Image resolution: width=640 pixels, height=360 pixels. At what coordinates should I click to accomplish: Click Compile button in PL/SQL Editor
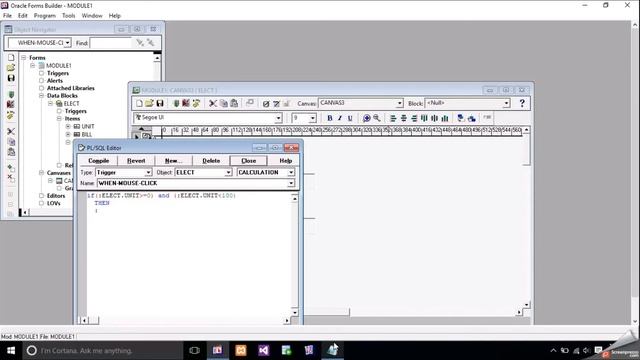pyautogui.click(x=98, y=161)
